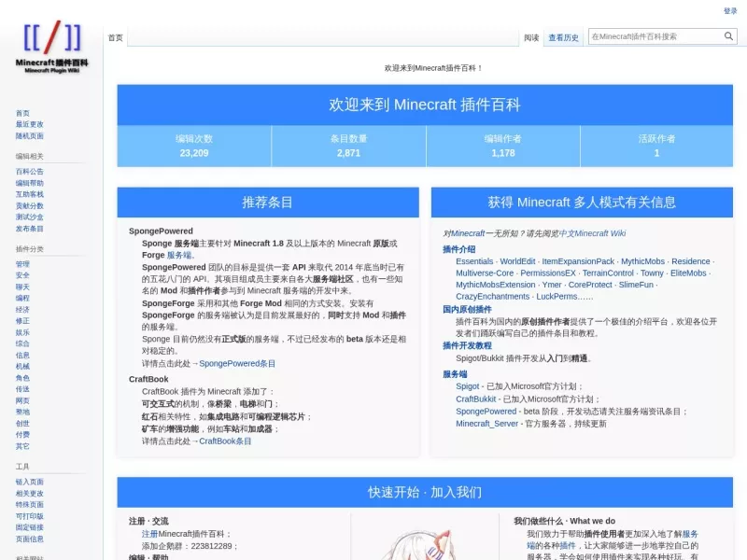Open the 中文Minecraft Wiki link
The image size is (747, 560).
pyautogui.click(x=592, y=233)
